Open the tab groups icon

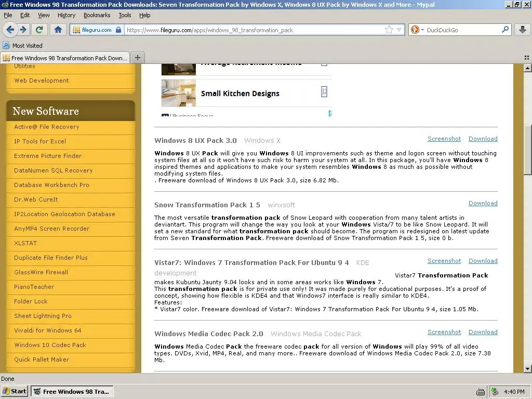[527, 58]
